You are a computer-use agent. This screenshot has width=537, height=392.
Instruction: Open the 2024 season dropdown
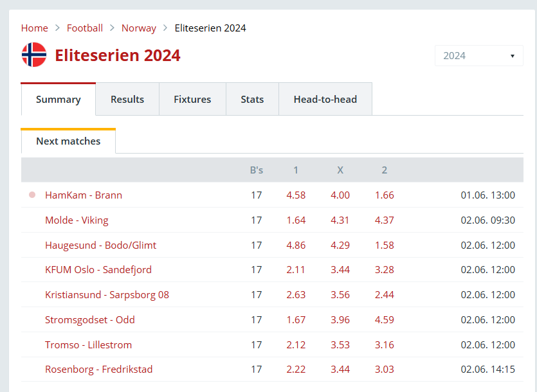tap(478, 55)
